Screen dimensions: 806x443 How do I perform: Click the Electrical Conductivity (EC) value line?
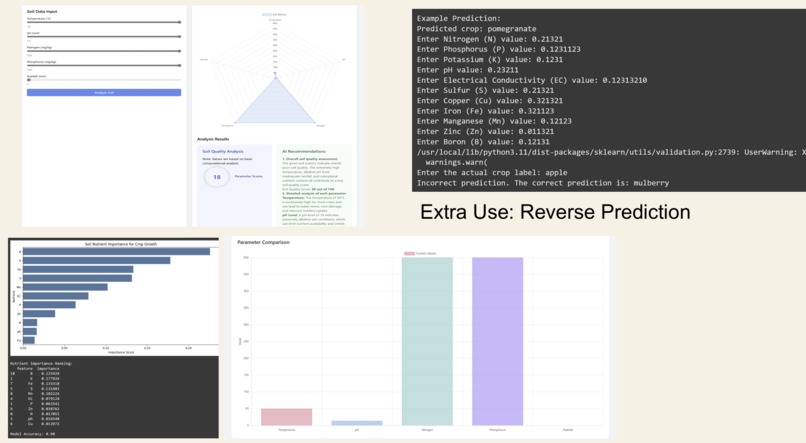click(x=532, y=80)
